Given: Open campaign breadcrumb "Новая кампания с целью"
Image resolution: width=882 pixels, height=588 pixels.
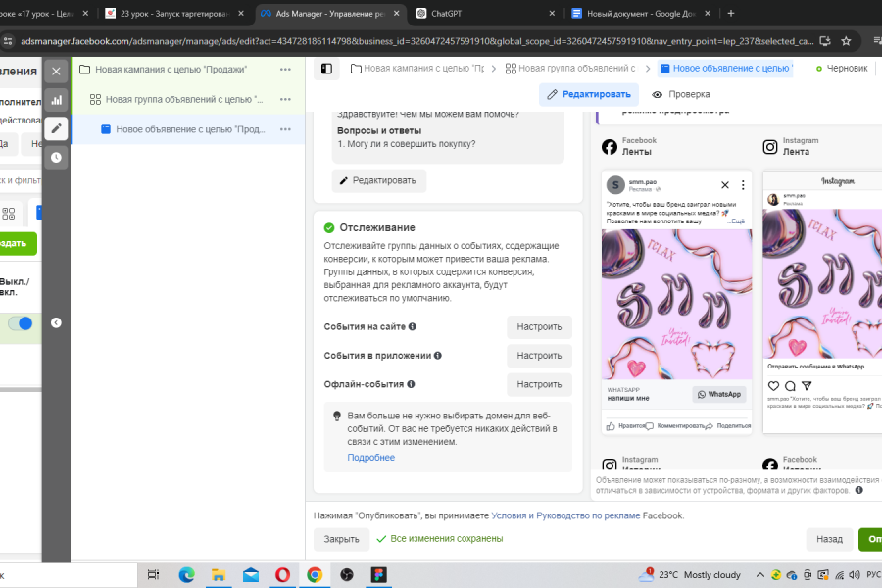Looking at the screenshot, I should click(x=417, y=68).
